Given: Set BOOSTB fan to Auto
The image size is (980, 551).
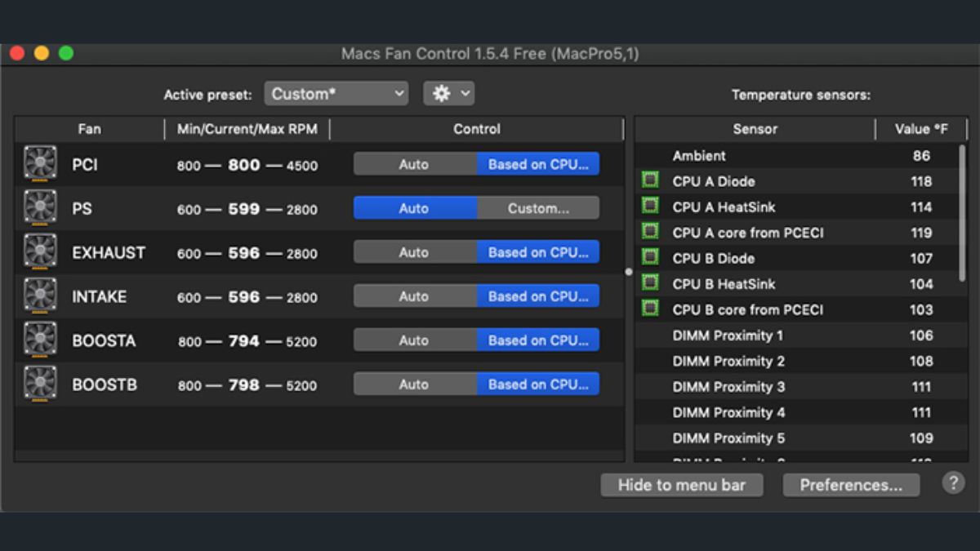Looking at the screenshot, I should point(415,384).
